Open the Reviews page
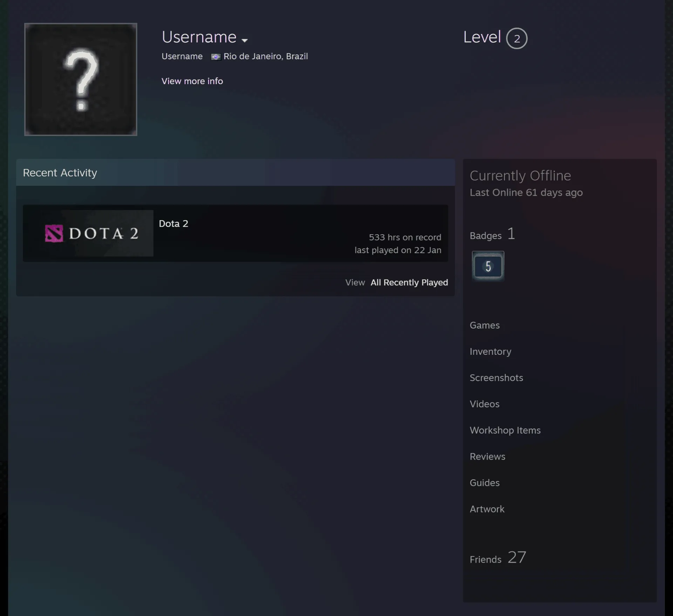 tap(488, 456)
